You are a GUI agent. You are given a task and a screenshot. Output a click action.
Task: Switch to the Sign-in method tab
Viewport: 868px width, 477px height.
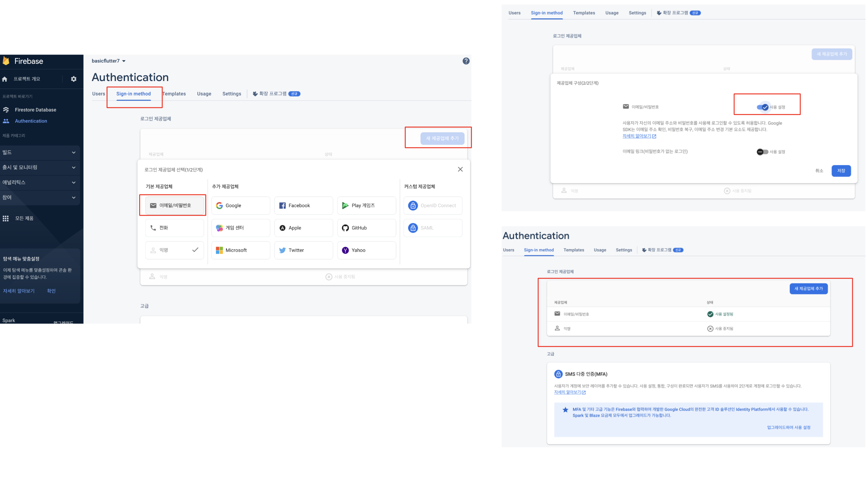pyautogui.click(x=133, y=94)
